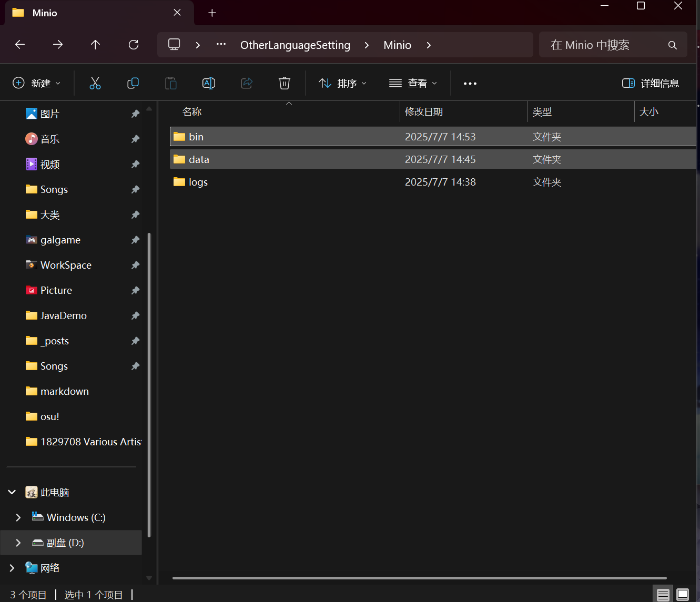Click the 在 Minio 中搜索 search box
The height and width of the screenshot is (602, 700).
pos(605,45)
